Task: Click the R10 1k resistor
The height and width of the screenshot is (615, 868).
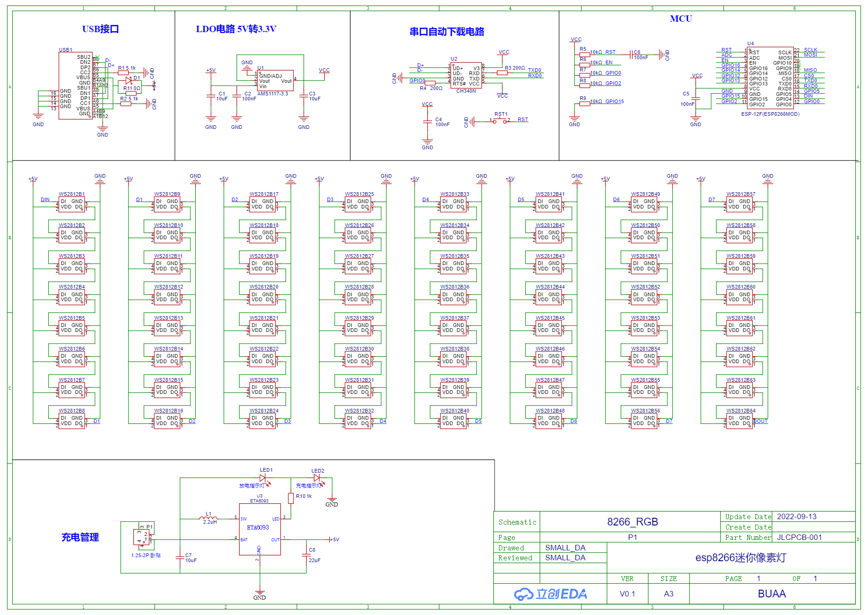Action: pos(291,498)
